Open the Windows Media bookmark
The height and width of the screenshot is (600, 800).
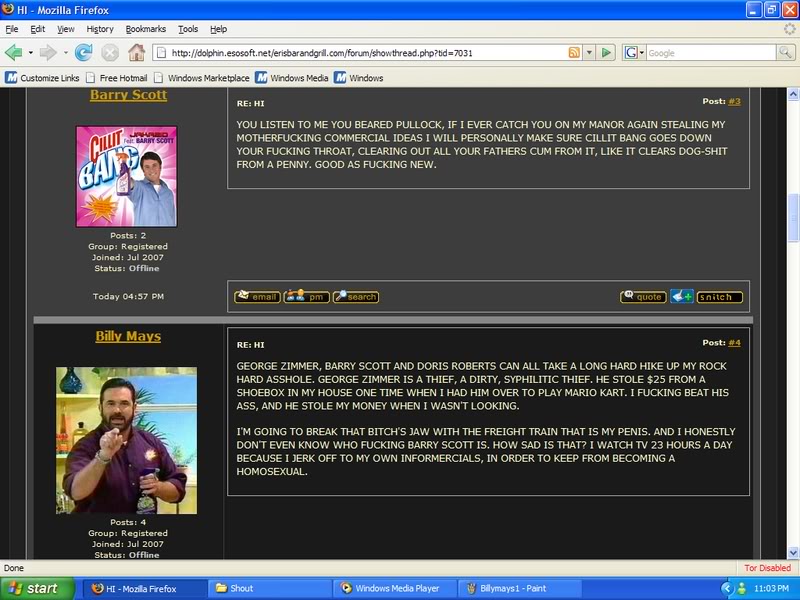click(x=292, y=78)
